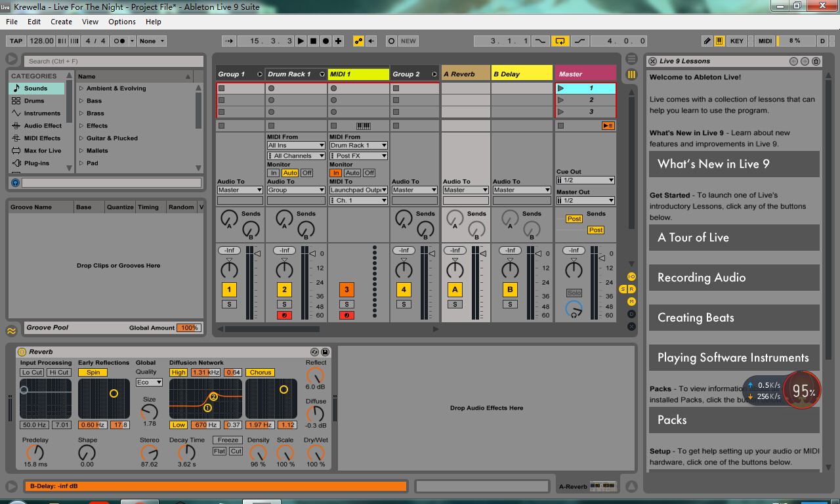Enable the Freeze button in Reverb
The height and width of the screenshot is (504, 840).
[228, 440]
